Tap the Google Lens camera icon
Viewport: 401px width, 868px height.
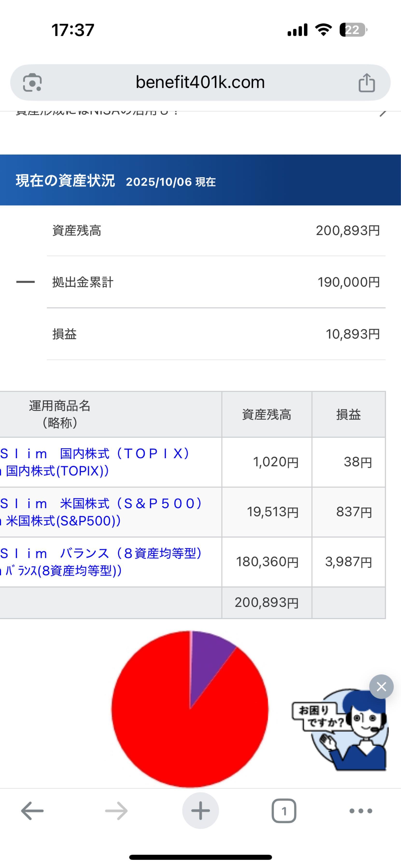(x=32, y=82)
